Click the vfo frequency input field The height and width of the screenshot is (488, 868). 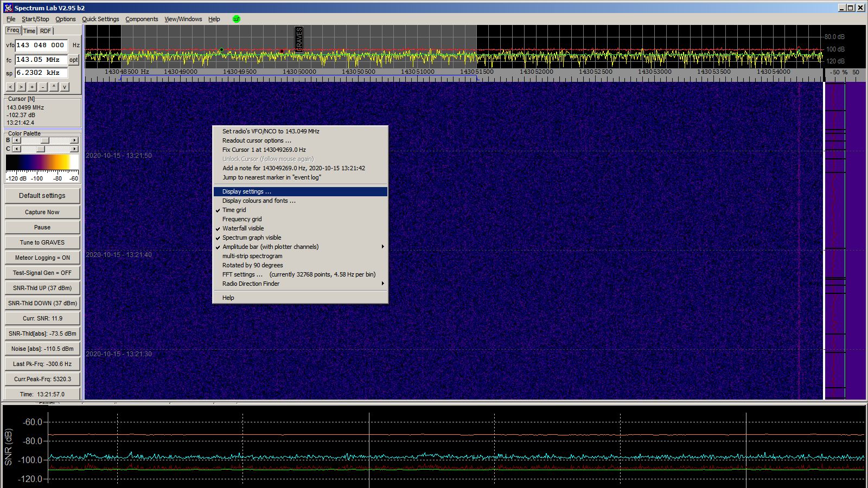click(x=41, y=45)
